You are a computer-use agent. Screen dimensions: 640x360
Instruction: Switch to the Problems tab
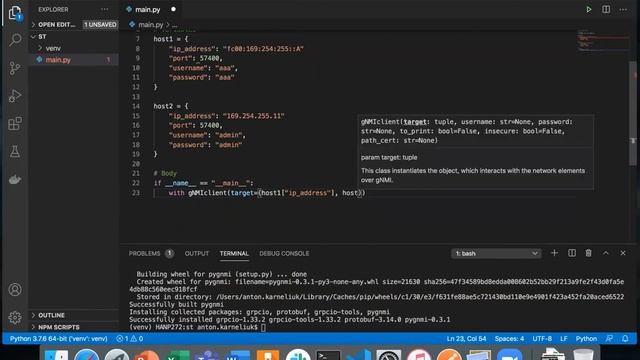pyautogui.click(x=151, y=253)
